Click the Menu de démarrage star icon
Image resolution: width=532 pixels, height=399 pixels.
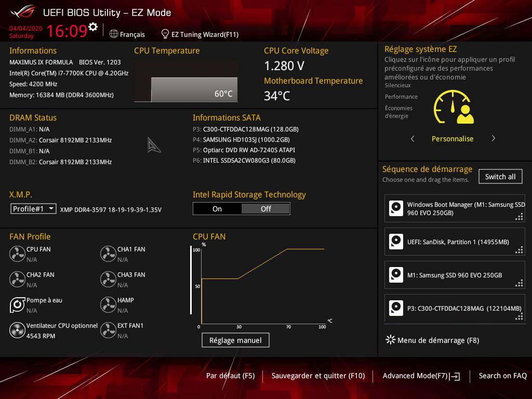391,340
